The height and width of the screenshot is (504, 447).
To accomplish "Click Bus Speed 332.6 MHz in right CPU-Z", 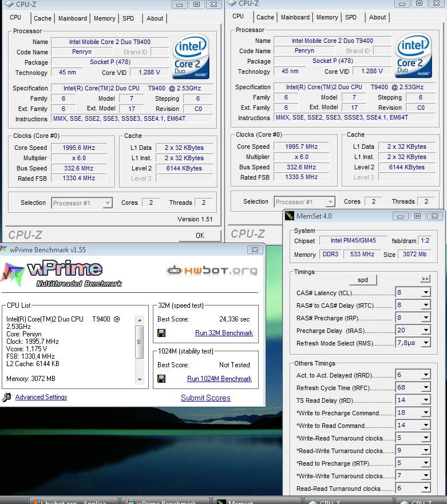I will 301,167.
